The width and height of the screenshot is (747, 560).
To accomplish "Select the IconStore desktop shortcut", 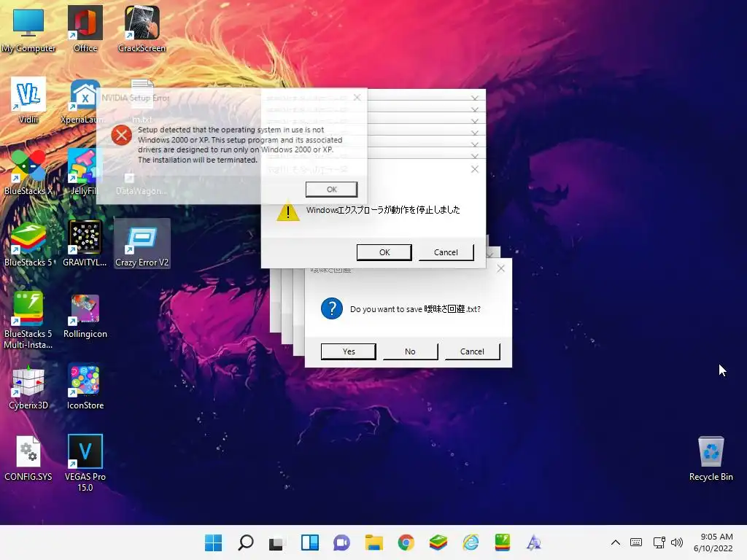I will (85, 386).
